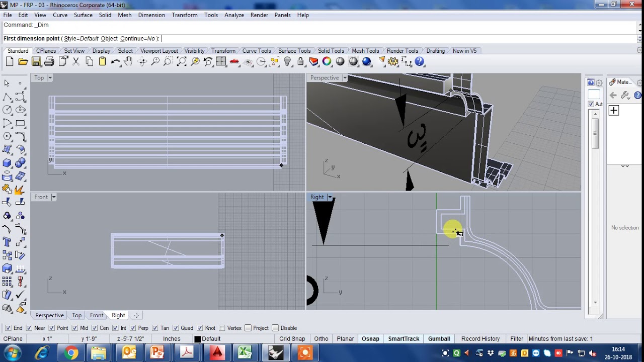Select the Pan hand tool
This screenshot has width=644, height=362.
coord(129,62)
